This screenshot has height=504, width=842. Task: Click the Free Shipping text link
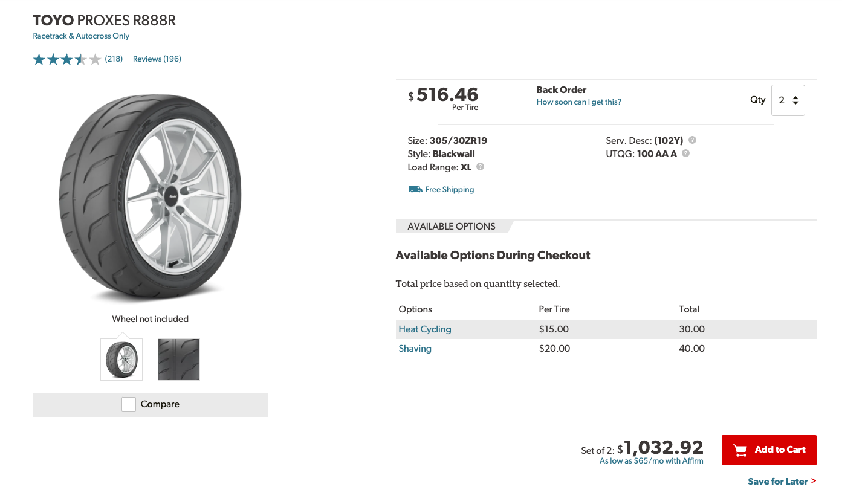tap(450, 190)
